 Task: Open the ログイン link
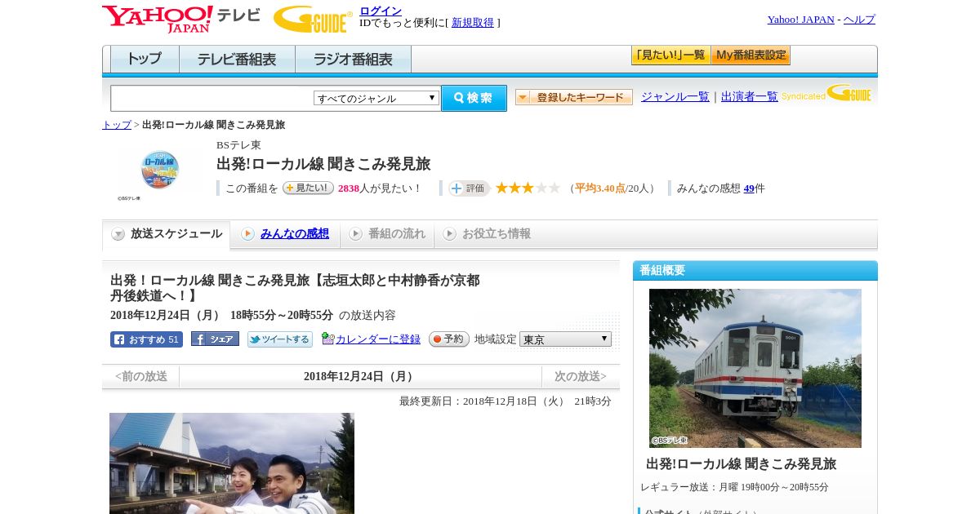pyautogui.click(x=381, y=11)
